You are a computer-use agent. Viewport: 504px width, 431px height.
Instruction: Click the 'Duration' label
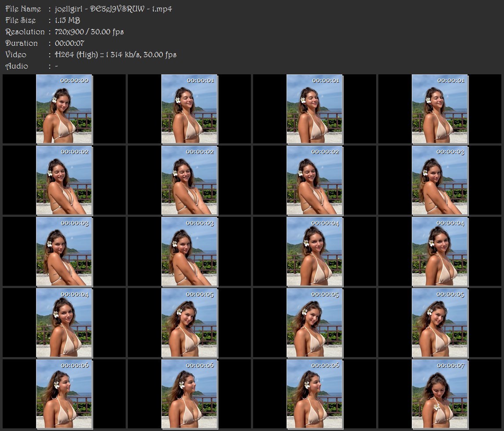point(22,43)
